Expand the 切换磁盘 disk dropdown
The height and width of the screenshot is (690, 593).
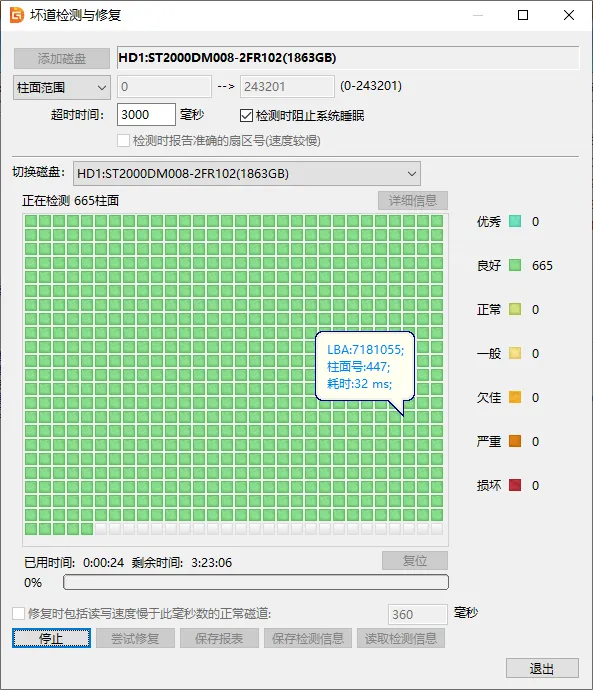click(247, 173)
